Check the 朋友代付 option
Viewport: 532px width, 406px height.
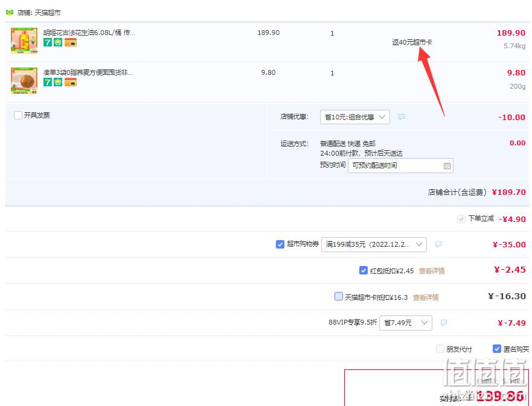coord(440,349)
